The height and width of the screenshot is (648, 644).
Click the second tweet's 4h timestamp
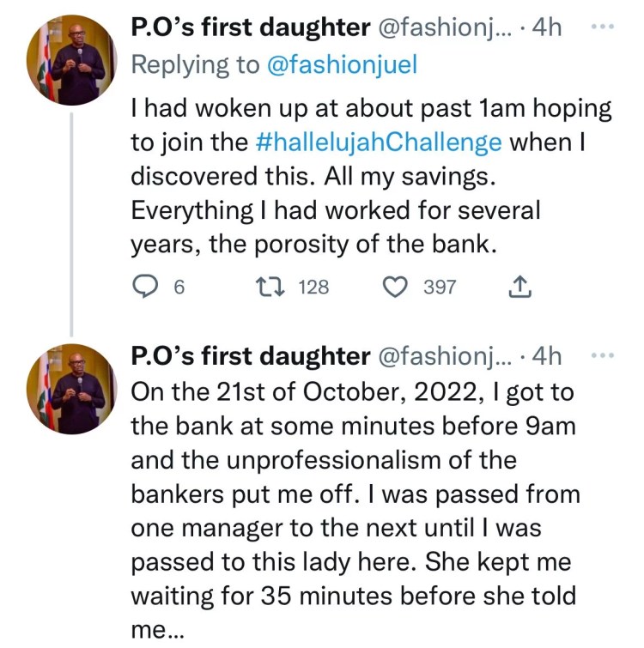click(x=547, y=357)
